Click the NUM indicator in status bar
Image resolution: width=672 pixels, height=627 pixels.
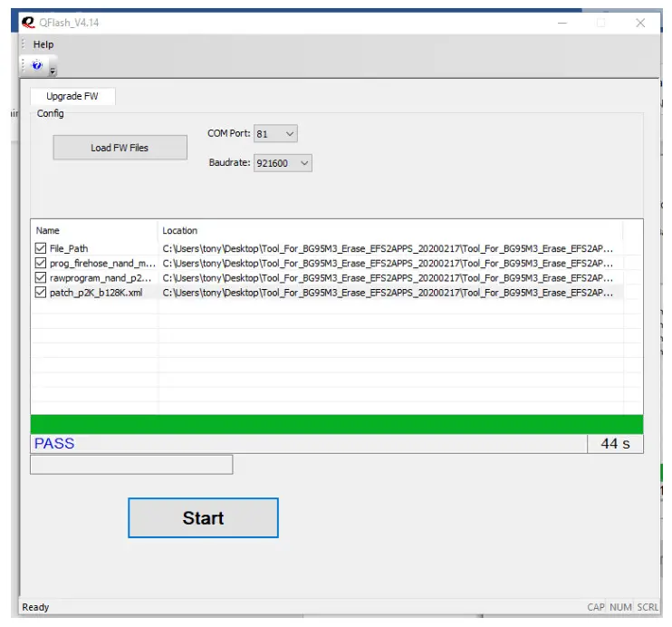coord(620,607)
